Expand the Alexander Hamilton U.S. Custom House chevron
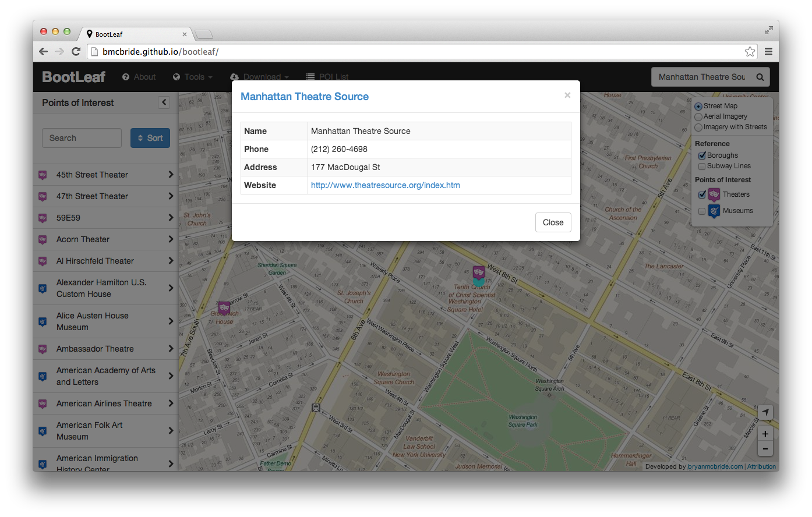Viewport: 812px width, 517px height. pos(171,288)
